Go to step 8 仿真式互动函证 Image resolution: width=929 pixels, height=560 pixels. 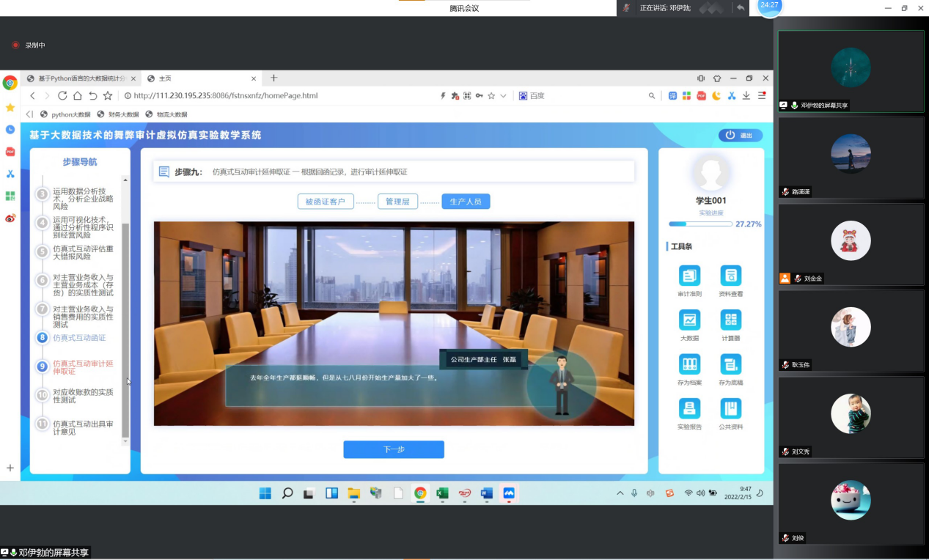[x=79, y=338]
